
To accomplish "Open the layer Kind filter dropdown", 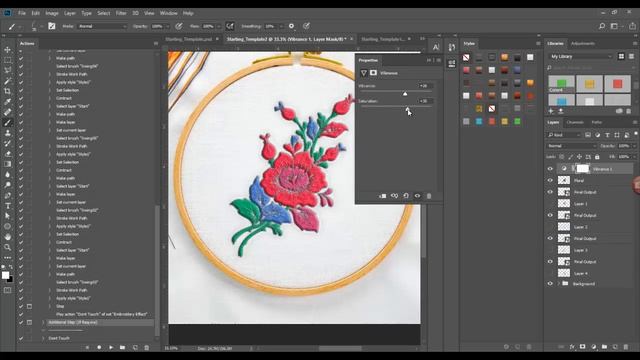I will point(564,135).
